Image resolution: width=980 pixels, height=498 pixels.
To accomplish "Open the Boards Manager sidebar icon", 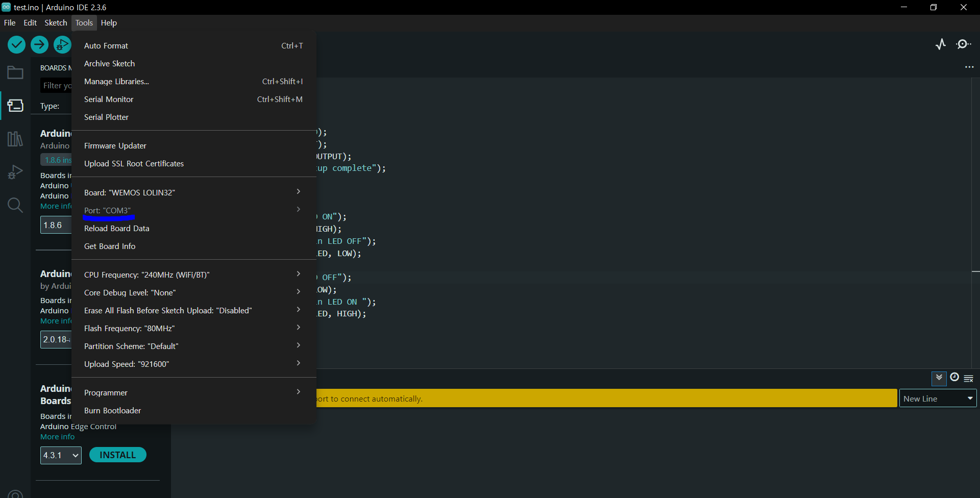I will 15,106.
